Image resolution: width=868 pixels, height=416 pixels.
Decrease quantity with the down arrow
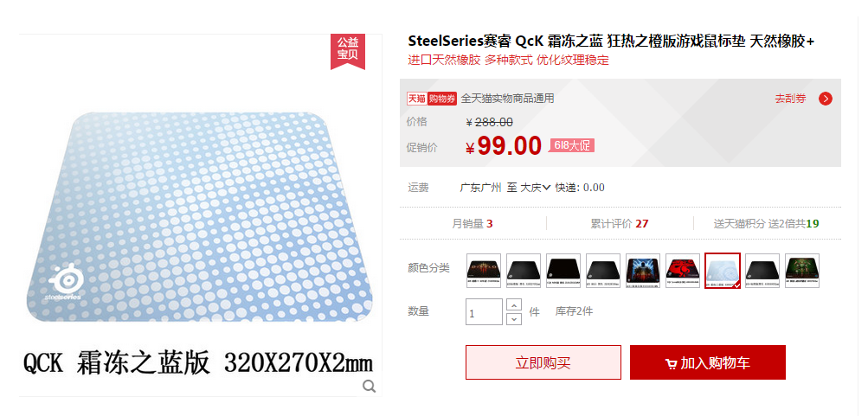pos(514,318)
